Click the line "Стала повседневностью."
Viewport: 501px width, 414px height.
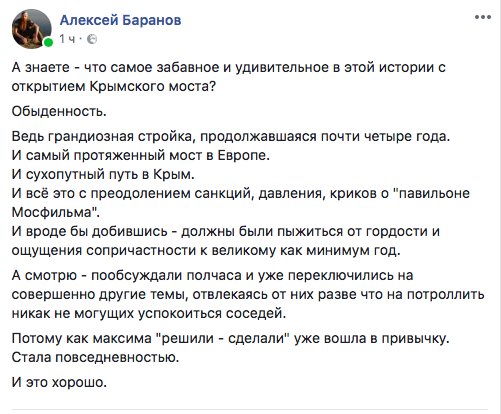(x=96, y=357)
